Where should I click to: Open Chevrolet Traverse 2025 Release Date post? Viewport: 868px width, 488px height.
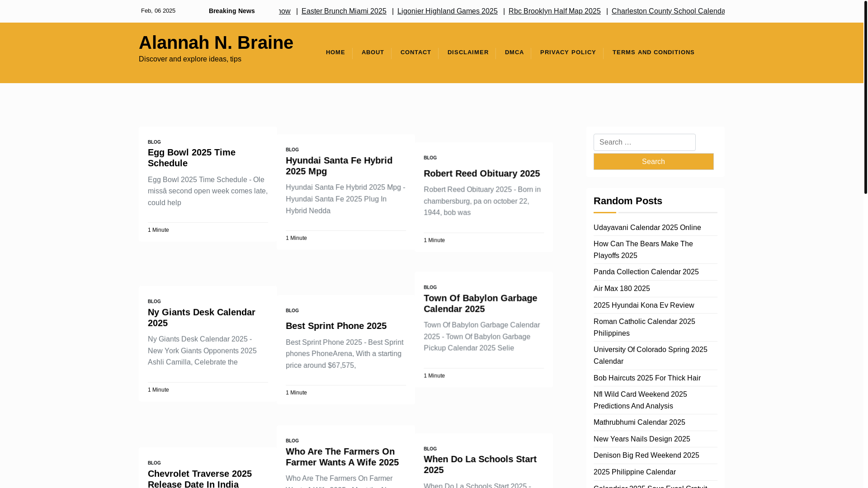point(199,479)
